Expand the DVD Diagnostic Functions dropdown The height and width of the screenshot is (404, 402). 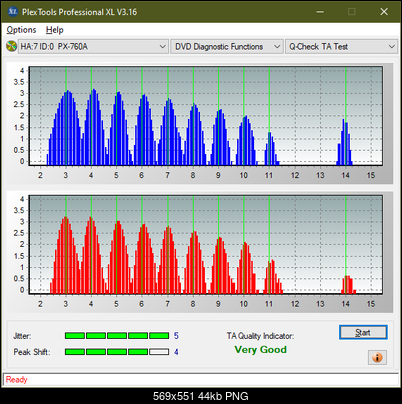point(227,47)
